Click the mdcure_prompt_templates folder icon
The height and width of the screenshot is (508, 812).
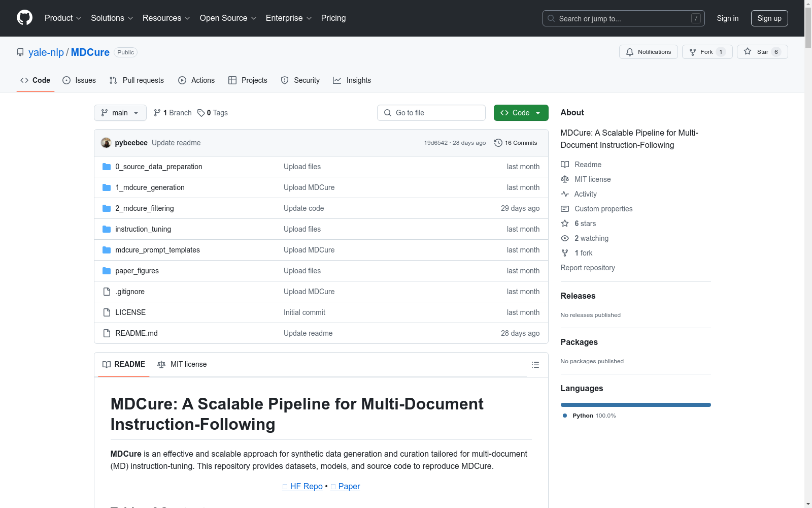107,250
